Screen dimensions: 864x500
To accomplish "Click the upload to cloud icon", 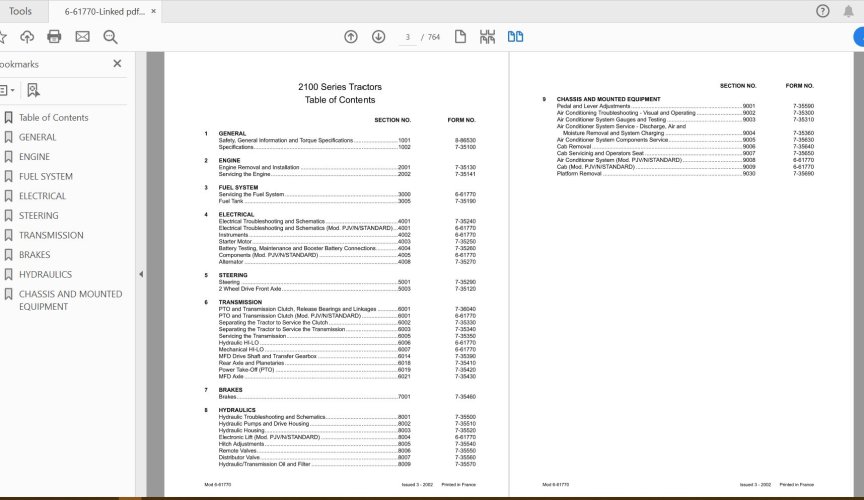I will coord(27,37).
